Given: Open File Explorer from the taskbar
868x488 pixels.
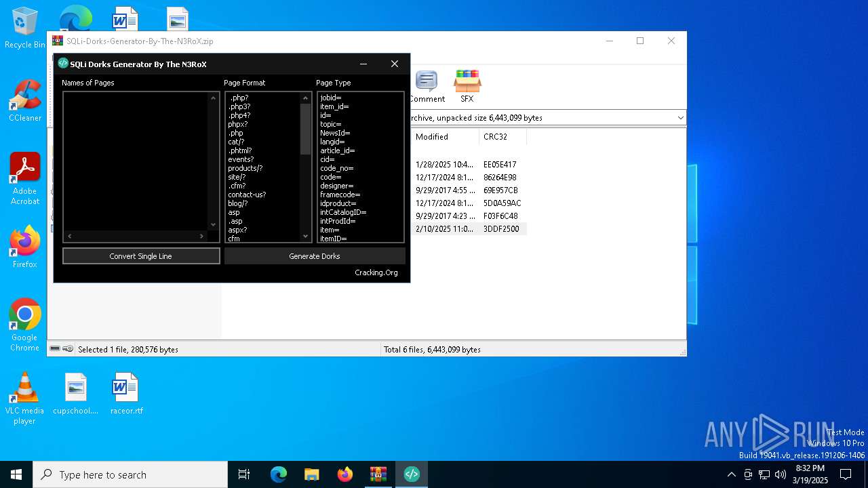Looking at the screenshot, I should pos(312,474).
